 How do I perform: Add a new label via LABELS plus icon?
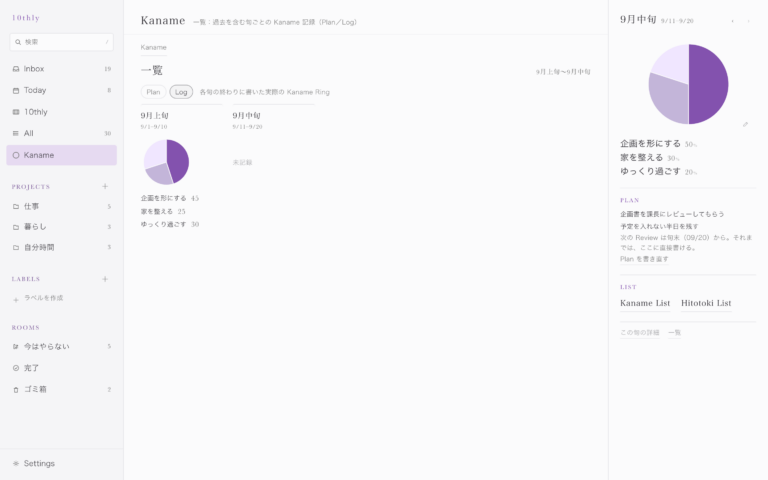105,279
